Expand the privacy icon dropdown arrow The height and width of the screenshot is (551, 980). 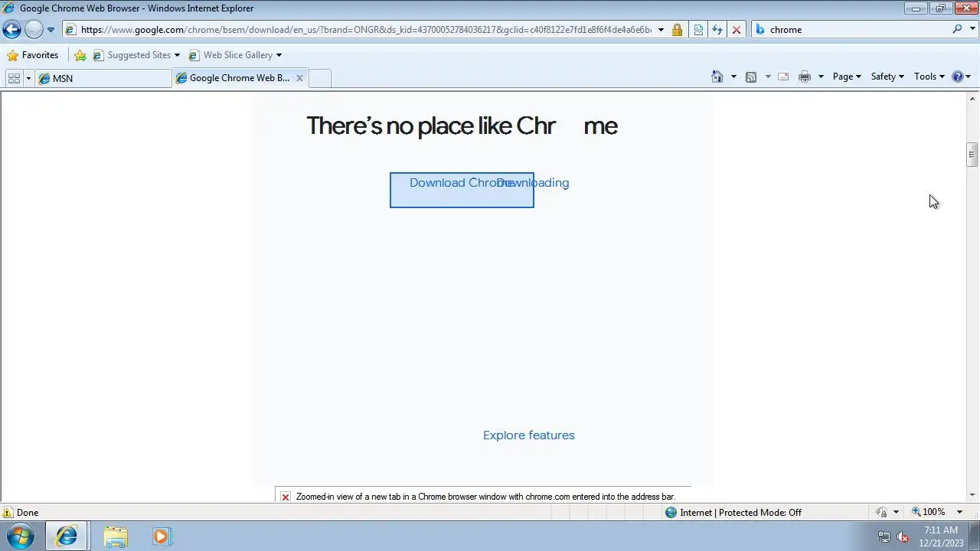[896, 512]
